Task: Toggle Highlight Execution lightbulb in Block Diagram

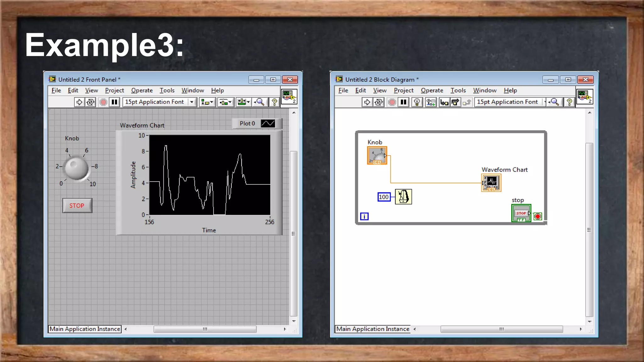Action: click(x=417, y=102)
